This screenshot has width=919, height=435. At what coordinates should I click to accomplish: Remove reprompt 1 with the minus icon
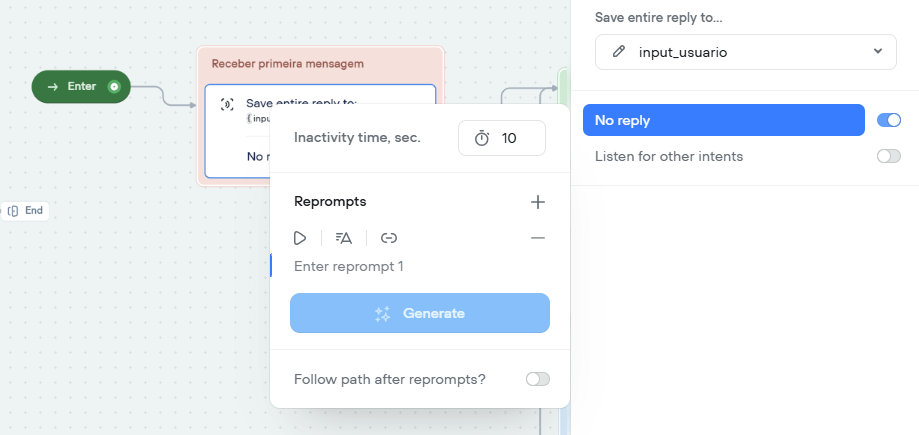click(x=537, y=238)
